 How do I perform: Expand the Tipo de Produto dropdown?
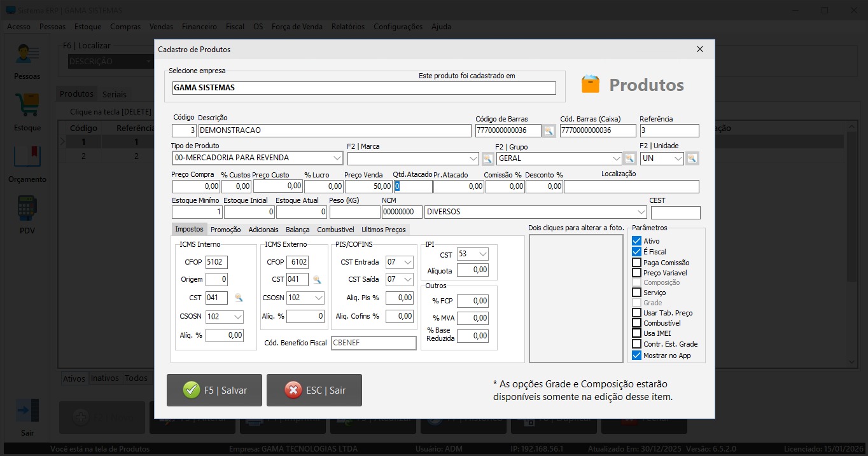337,158
